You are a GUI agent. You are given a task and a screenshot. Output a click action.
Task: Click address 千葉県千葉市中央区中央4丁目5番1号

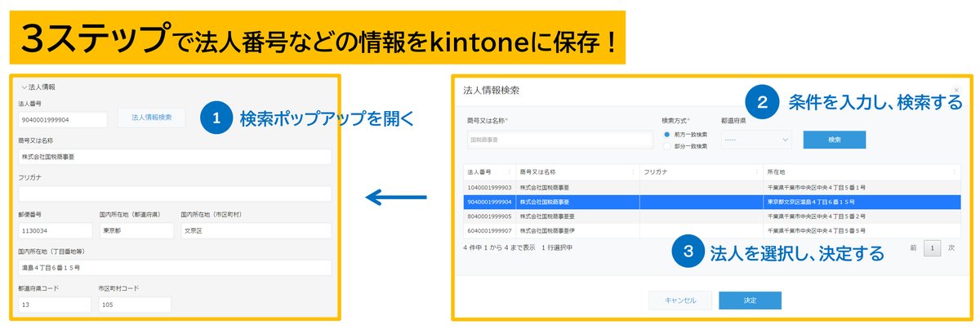(817, 187)
